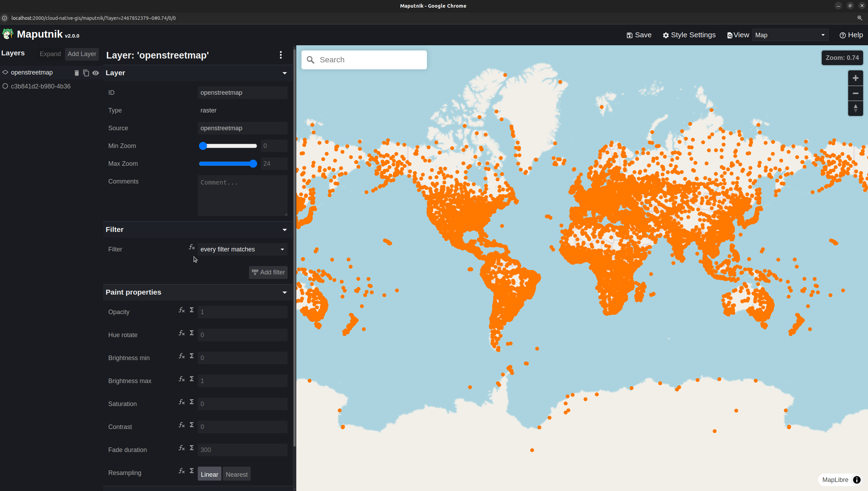
Task: Convert Brightness max to zoom function
Action: [x=181, y=379]
